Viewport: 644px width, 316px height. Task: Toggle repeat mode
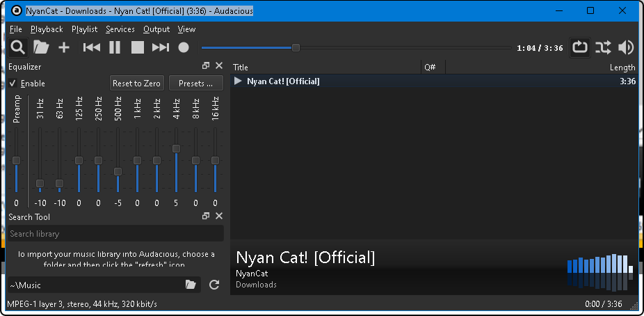point(579,47)
